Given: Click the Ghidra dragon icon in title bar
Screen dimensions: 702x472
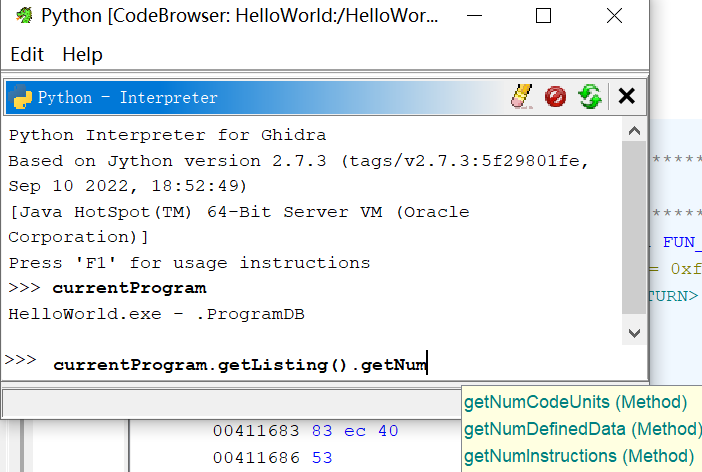Looking at the screenshot, I should coord(24,16).
